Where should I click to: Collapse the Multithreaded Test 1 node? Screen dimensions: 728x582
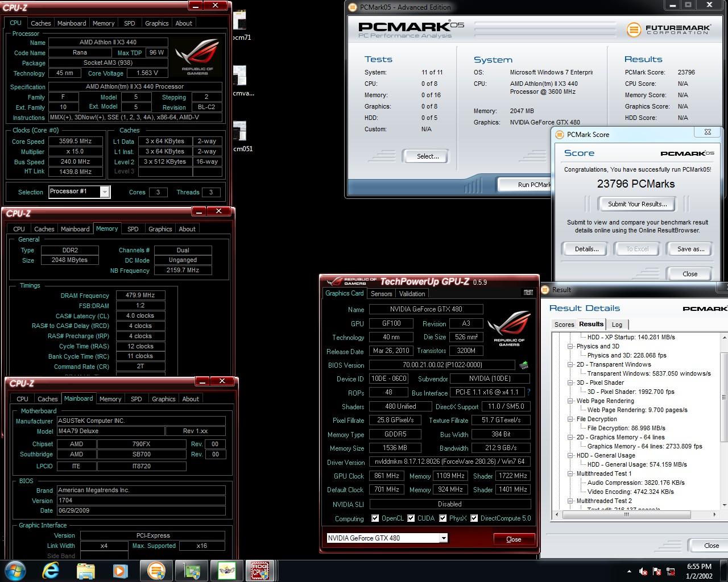[x=570, y=473]
